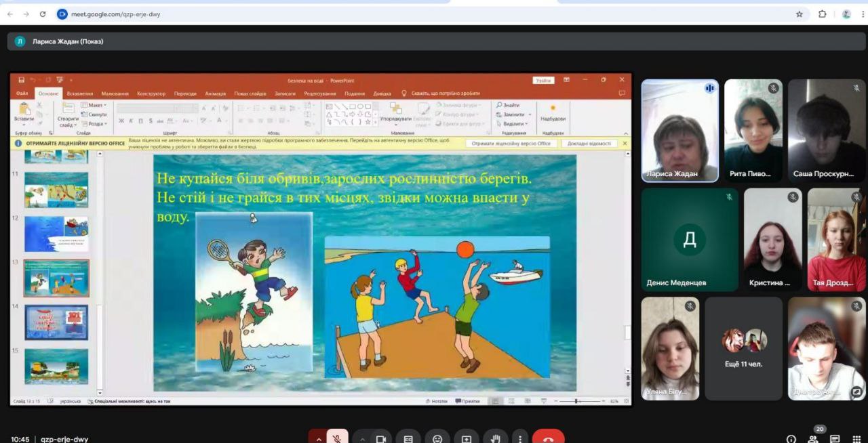Image resolution: width=868 pixels, height=443 pixels.
Task: Expand video settings chevron beside camera
Action: click(362, 438)
